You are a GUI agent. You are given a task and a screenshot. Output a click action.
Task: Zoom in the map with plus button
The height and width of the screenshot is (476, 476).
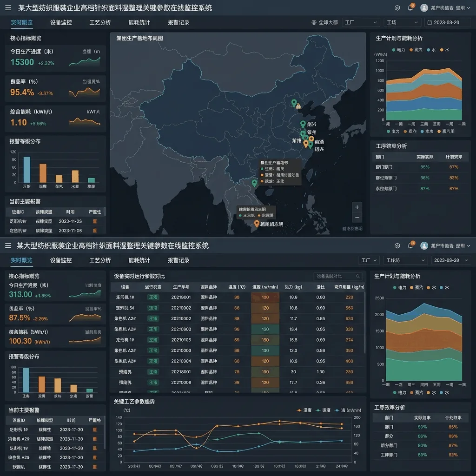[x=357, y=207]
